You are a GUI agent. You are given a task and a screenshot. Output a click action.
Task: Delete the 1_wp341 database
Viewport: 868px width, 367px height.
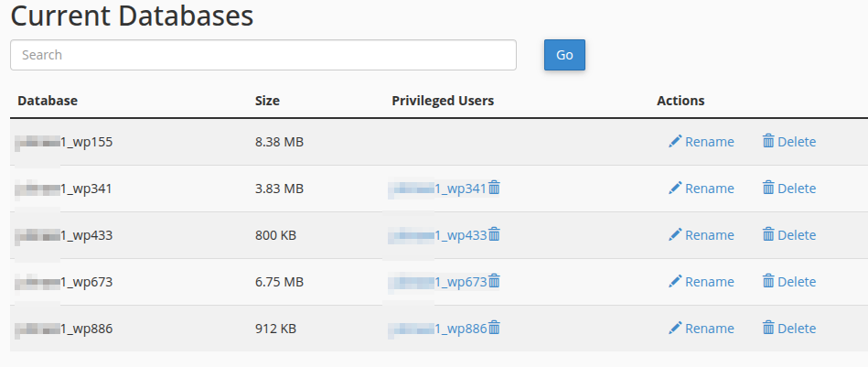point(788,189)
